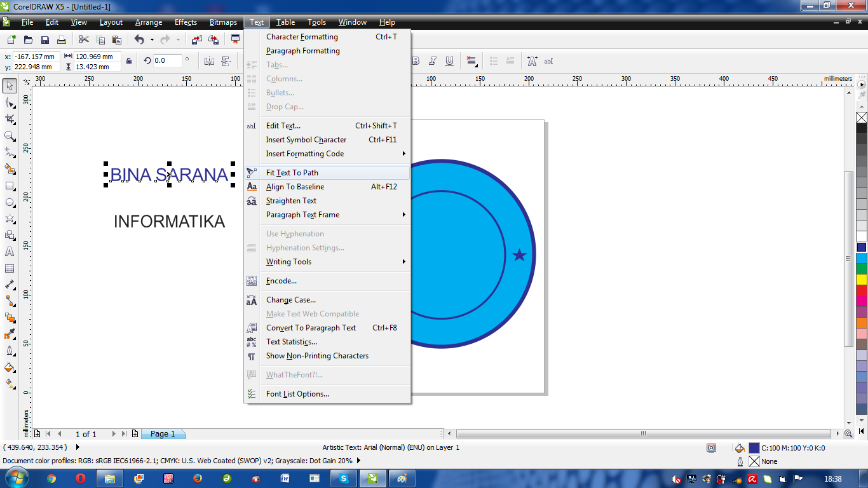This screenshot has width=868, height=488.
Task: Expand Insert Formatting Code submenu
Action: tap(403, 154)
